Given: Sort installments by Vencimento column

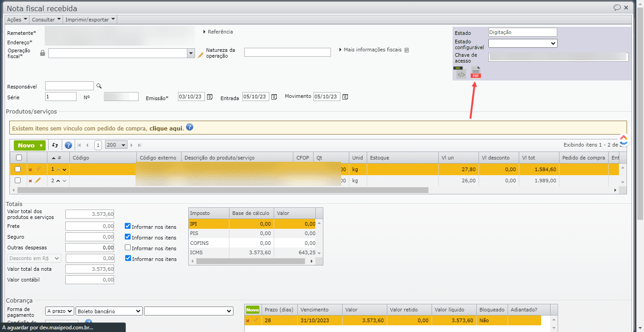Looking at the screenshot, I should click(320, 310).
